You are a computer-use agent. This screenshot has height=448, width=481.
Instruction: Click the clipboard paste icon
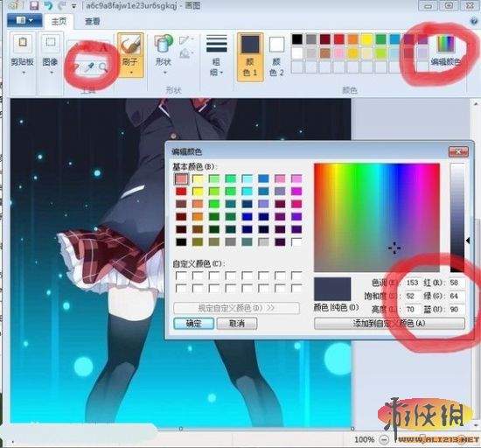22,42
